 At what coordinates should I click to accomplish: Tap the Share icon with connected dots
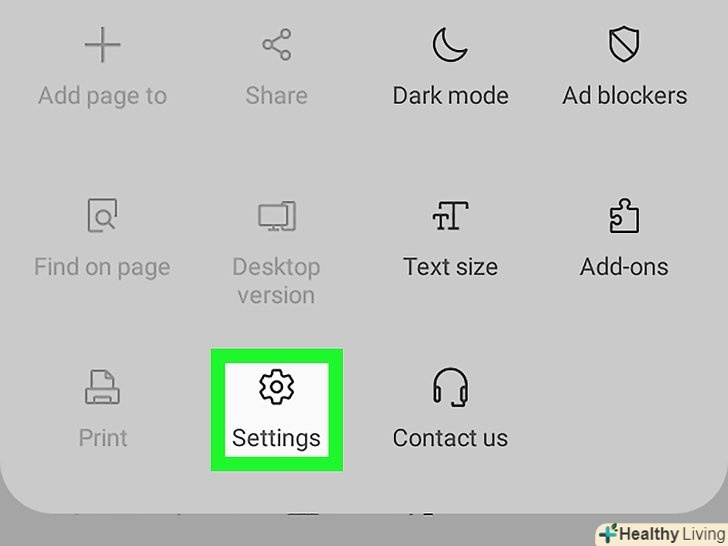point(277,45)
